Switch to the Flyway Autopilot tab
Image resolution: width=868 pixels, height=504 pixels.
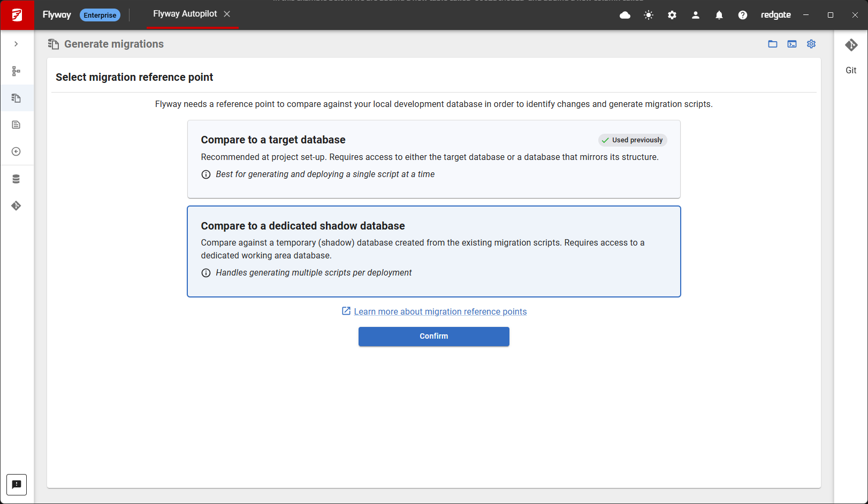point(185,14)
